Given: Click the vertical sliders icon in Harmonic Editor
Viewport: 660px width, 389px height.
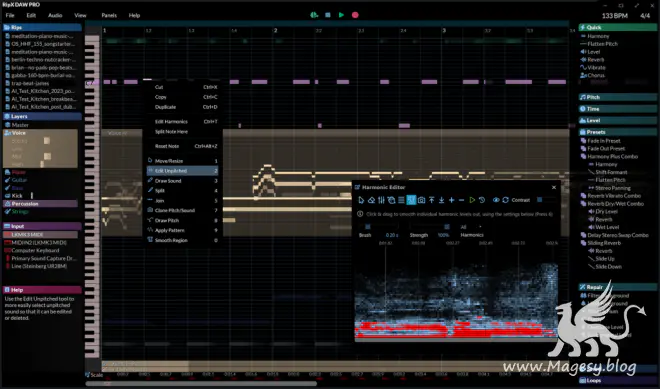Looking at the screenshot, I should coord(381,200).
